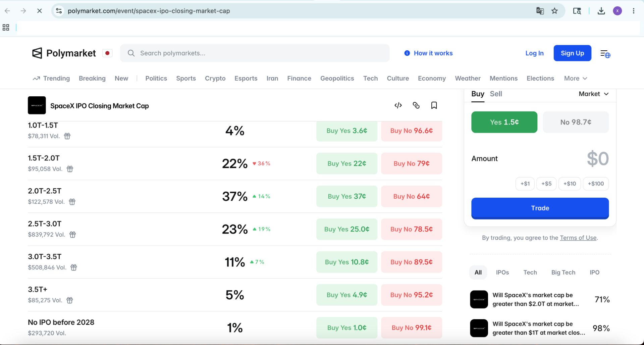Open rewards gift icon for 3.0T-3.5T
The image size is (644, 345).
point(74,267)
